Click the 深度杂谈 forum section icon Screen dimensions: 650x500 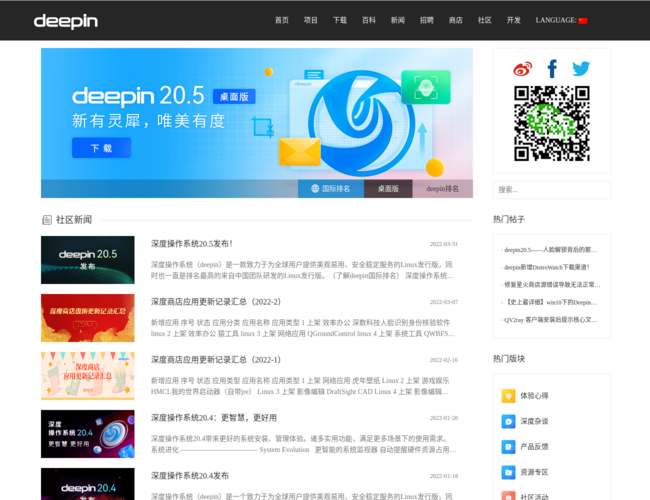(x=508, y=421)
